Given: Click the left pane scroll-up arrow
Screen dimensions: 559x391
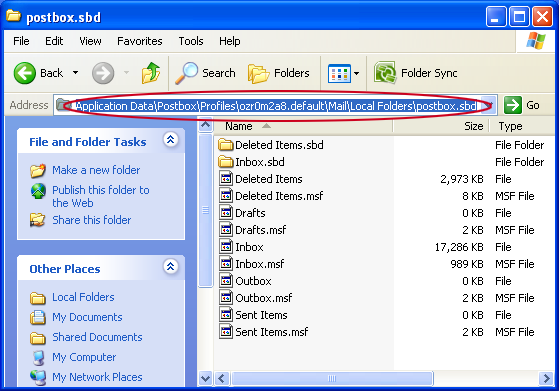Looking at the screenshot, I should coord(205,125).
